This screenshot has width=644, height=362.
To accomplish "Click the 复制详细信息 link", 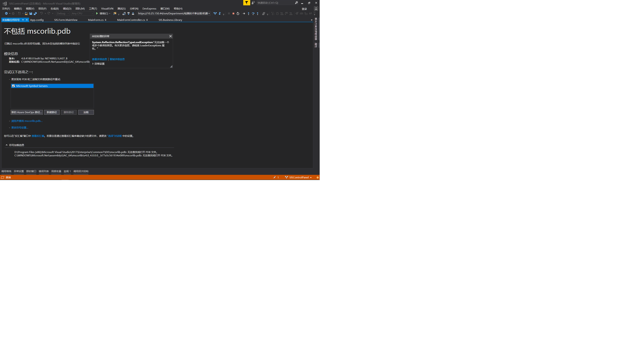I will (x=117, y=59).
